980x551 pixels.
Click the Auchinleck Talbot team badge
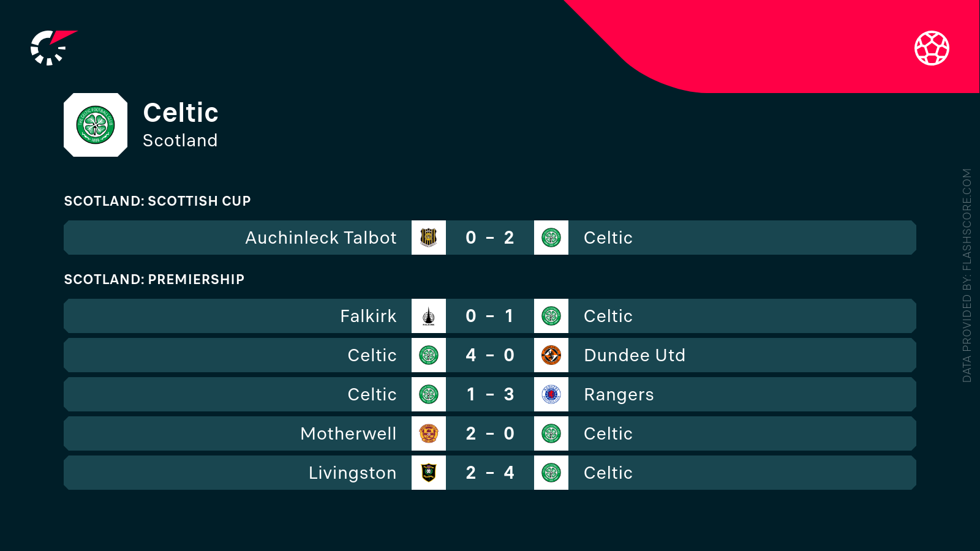point(429,238)
